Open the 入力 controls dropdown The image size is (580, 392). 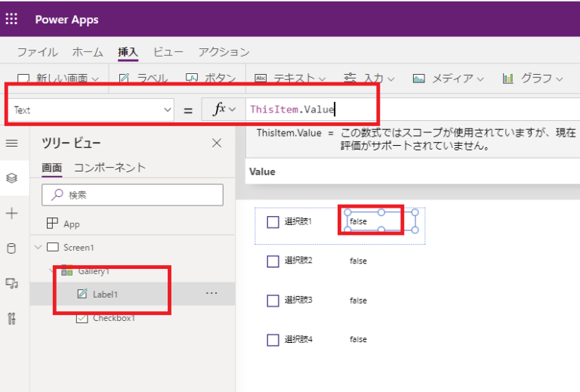(369, 79)
